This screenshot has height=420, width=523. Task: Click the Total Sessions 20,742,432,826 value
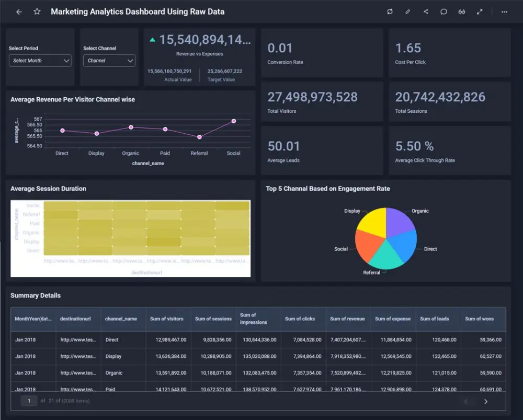click(440, 97)
